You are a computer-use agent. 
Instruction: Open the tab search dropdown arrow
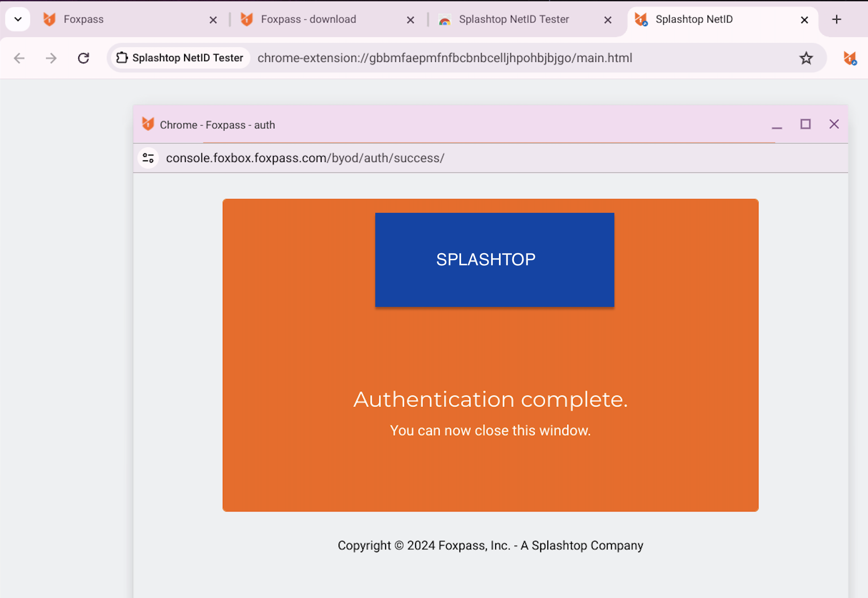(18, 19)
